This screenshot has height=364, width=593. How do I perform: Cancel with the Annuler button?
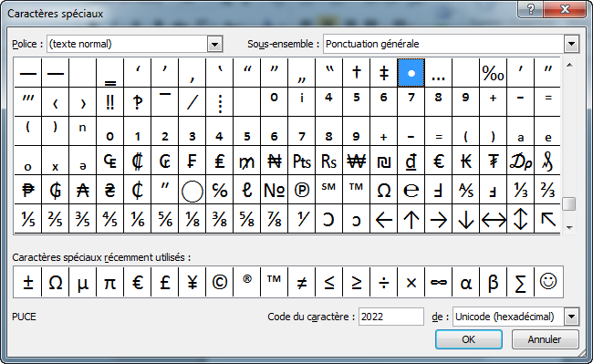point(545,339)
